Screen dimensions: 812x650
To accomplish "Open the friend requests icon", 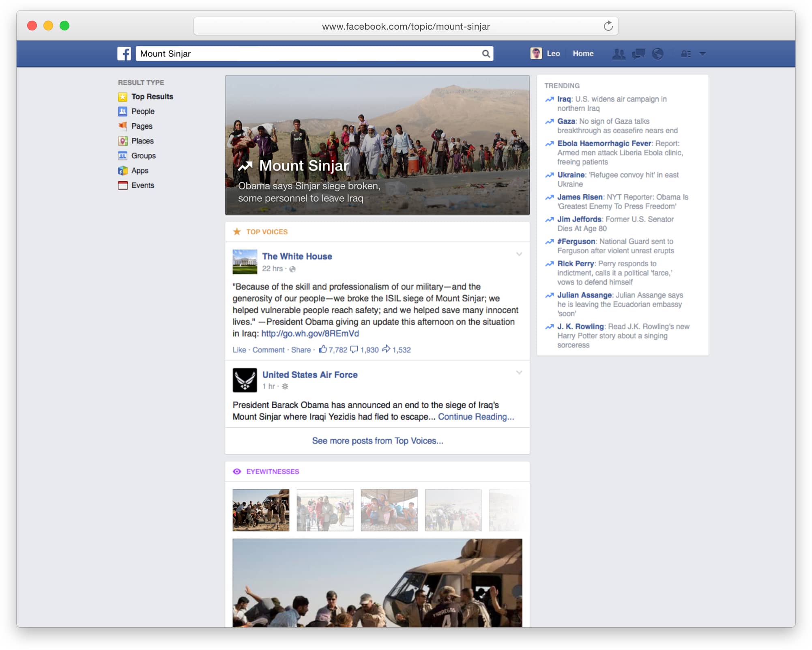I will [x=619, y=54].
